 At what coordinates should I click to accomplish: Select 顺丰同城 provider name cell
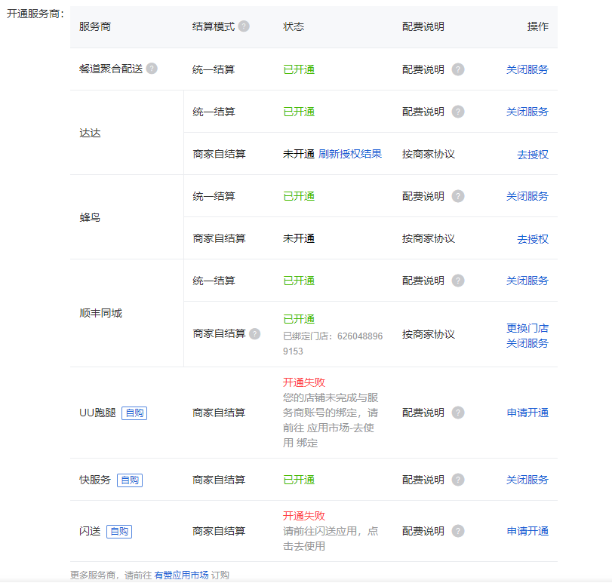coord(101,313)
